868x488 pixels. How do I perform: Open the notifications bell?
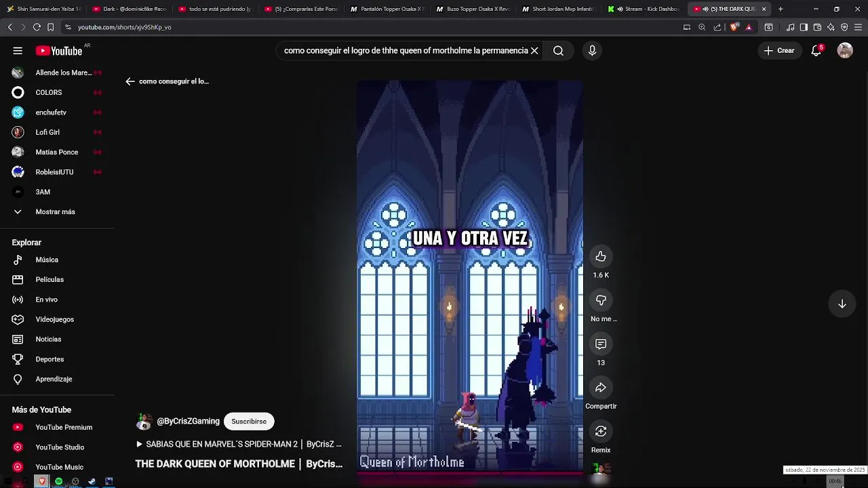click(x=816, y=51)
